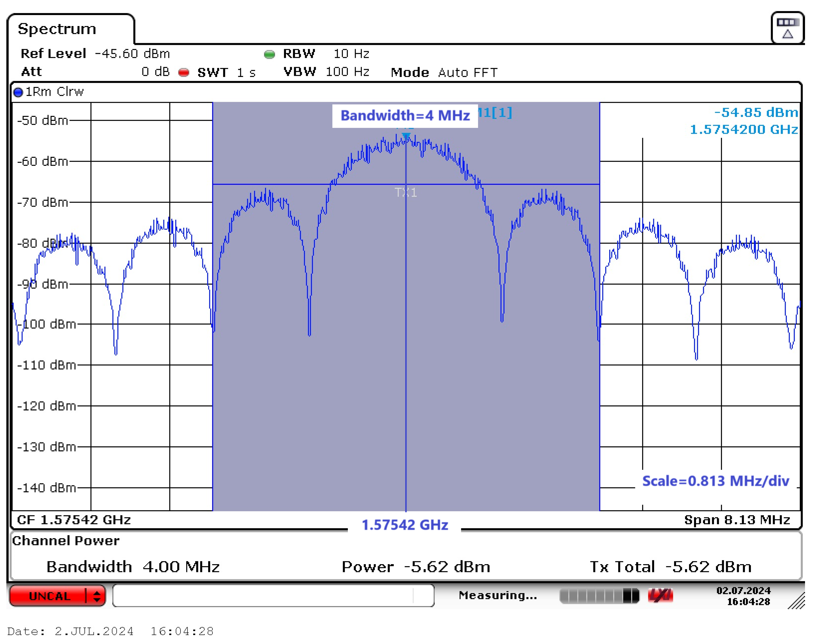Select the Spectrum tab
Image resolution: width=816 pixels, height=644 pixels.
[57, 29]
